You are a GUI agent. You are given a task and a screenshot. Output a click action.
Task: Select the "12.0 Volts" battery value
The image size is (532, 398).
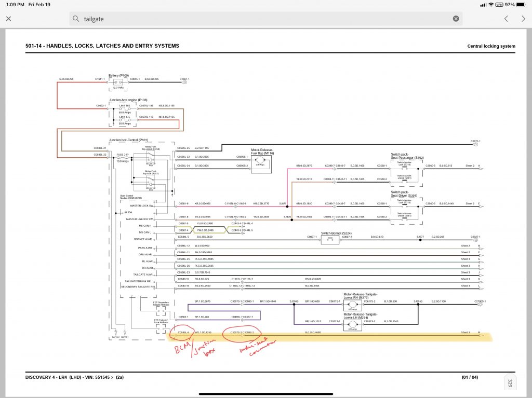[118, 88]
